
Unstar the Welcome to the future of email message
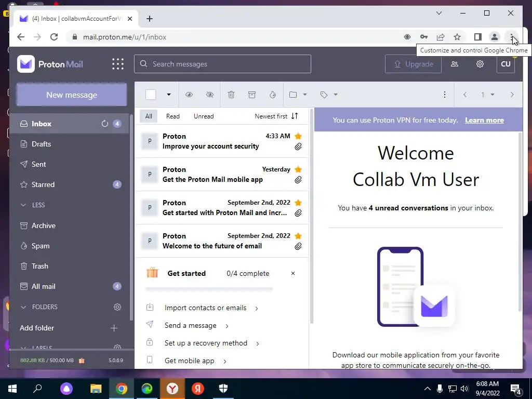click(298, 236)
